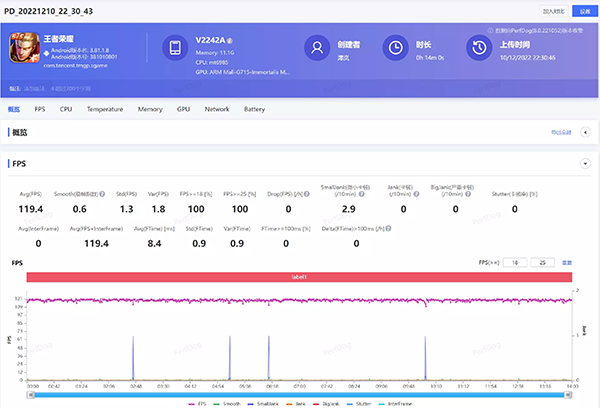
Task: Click the Honor of Kings game icon
Action: point(24,48)
